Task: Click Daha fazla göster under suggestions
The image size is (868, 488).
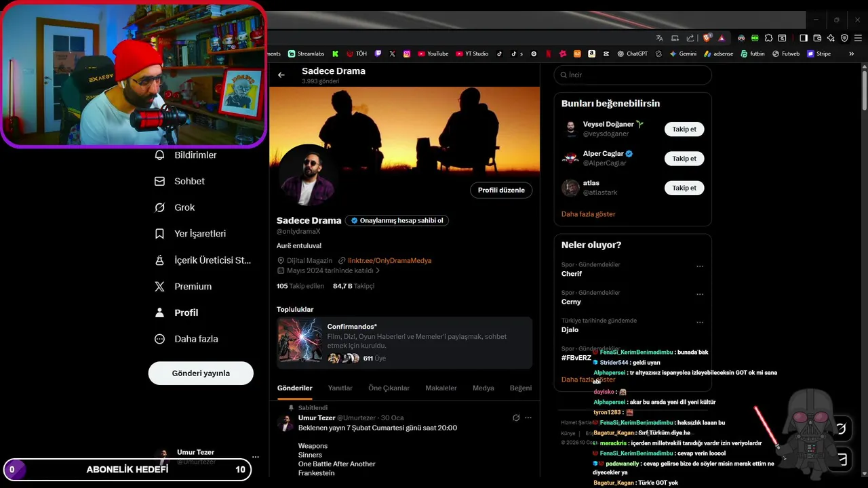Action: [589, 214]
